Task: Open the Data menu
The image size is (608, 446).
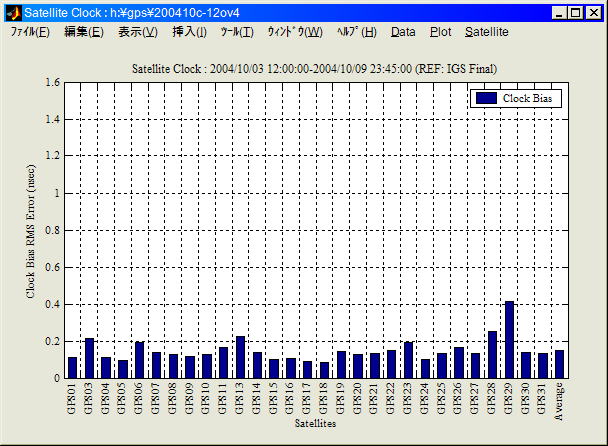Action: pyautogui.click(x=403, y=32)
